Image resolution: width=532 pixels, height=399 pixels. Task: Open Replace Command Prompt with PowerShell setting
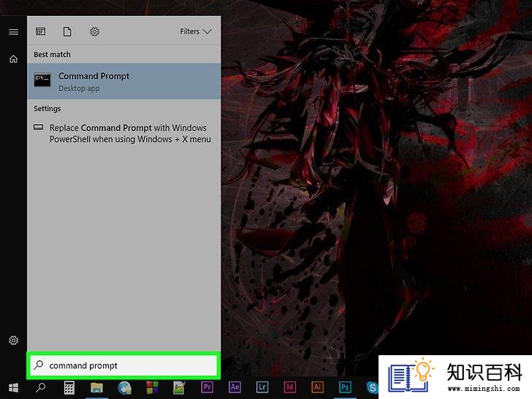[x=123, y=133]
